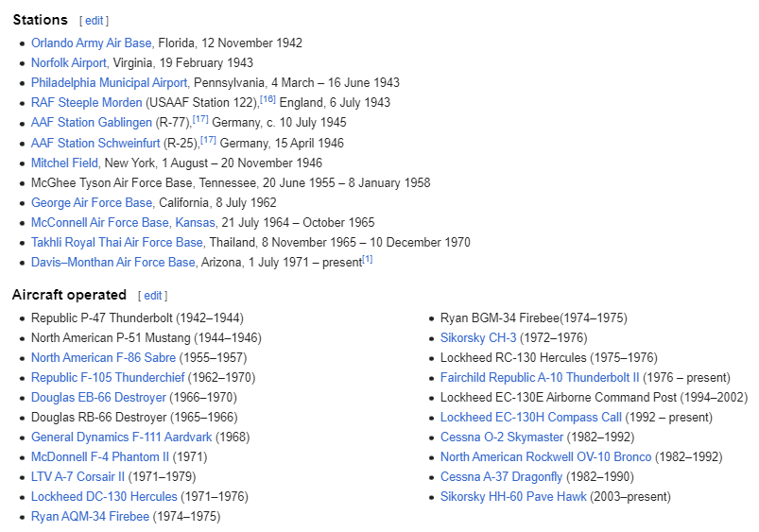
Task: Follow the Philadelphia Municipal Airport link
Action: (x=109, y=83)
